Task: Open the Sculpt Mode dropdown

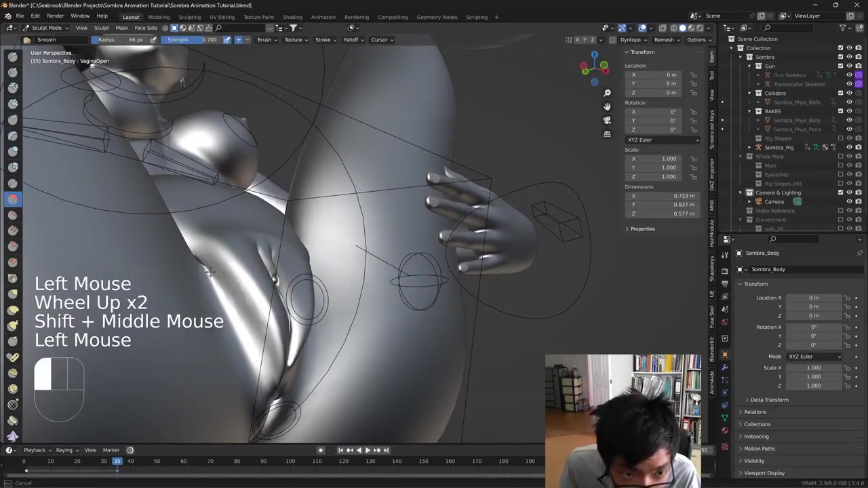Action: [x=46, y=28]
